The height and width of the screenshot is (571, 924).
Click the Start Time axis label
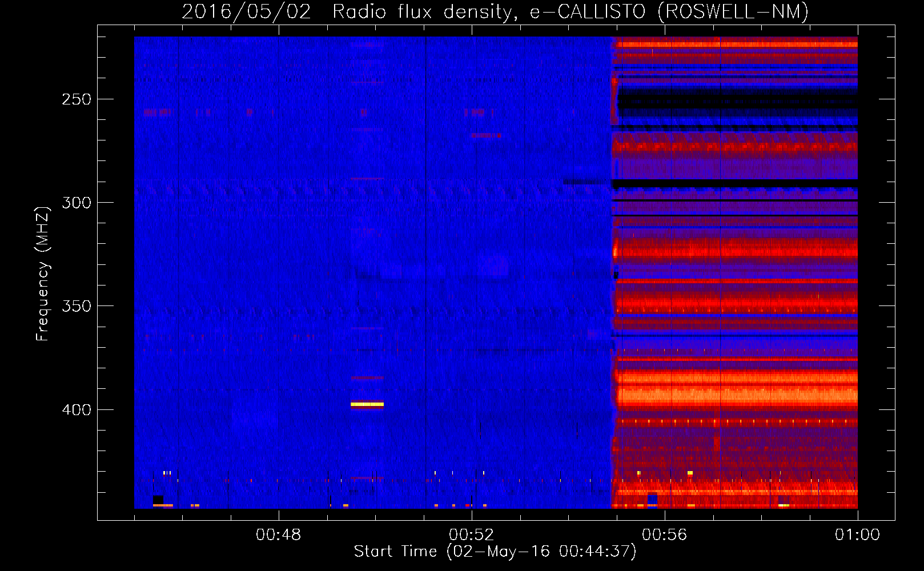tap(495, 552)
